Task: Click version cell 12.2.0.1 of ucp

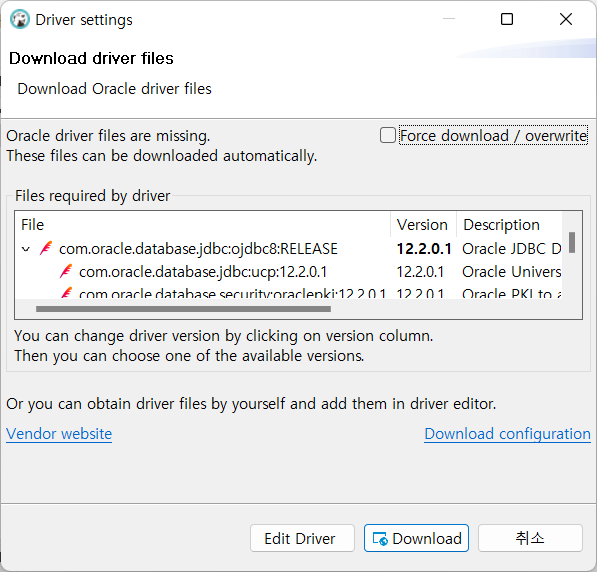Action: tap(420, 272)
